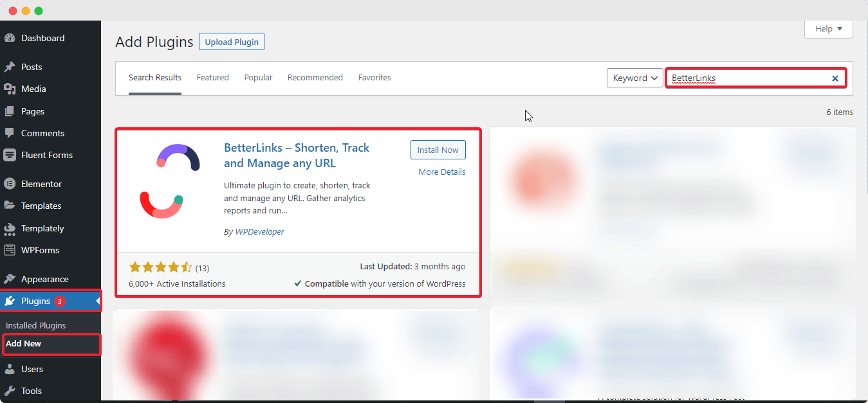Viewport: 868px width, 403px height.
Task: Open the Users person icon
Action: (x=10, y=369)
